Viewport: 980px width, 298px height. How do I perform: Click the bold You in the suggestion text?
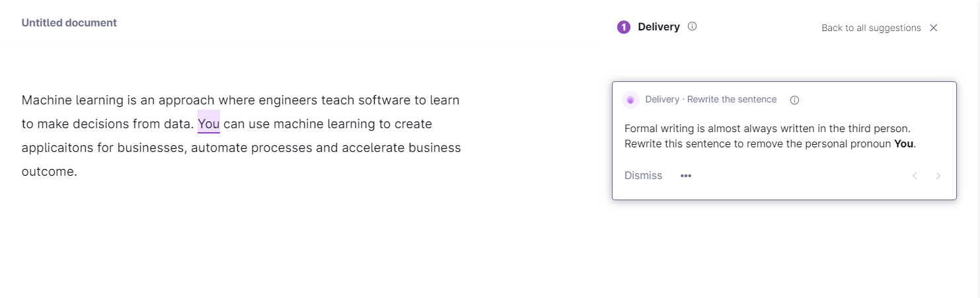pos(904,144)
